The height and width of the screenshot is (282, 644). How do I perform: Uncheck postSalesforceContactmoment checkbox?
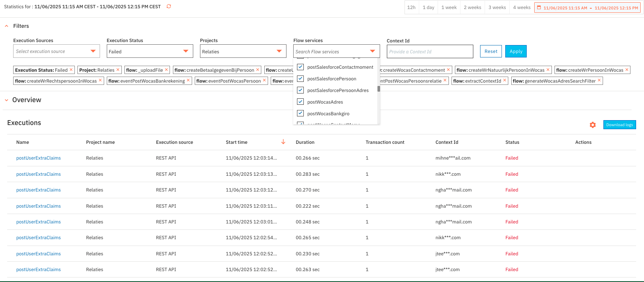pos(300,67)
